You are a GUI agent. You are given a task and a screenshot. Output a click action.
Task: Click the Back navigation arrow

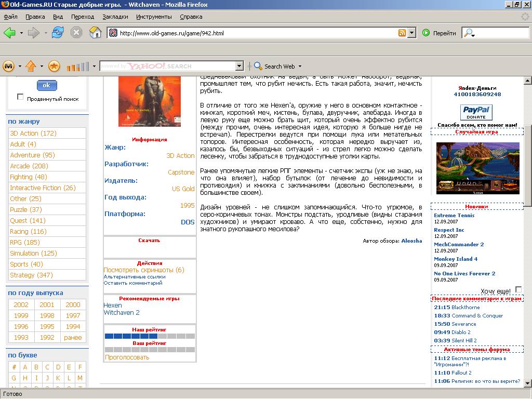[9, 33]
